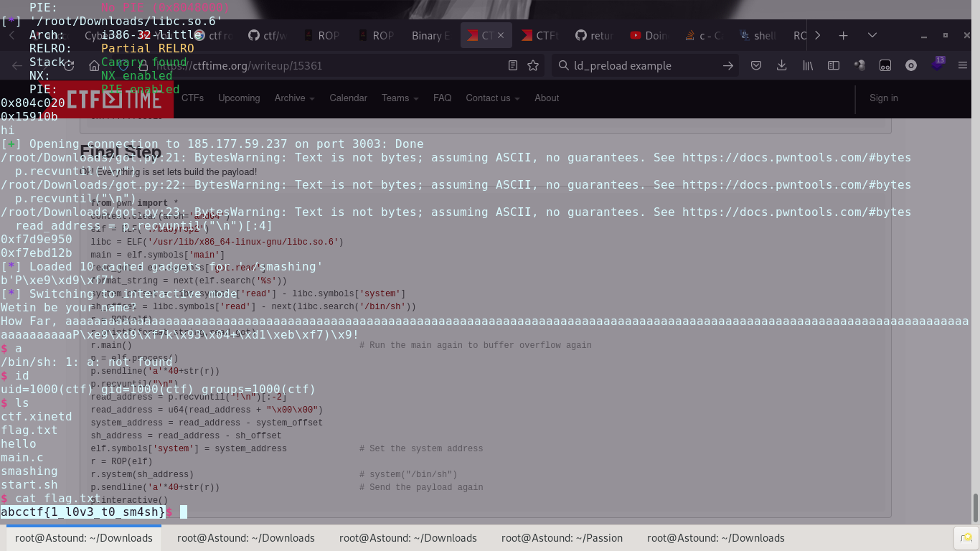Click the notification icon in the bottom panel
Screen dimensions: 980x551
coord(966,537)
